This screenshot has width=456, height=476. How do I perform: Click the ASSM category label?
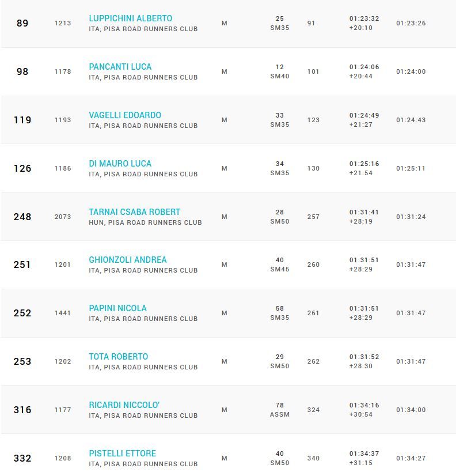[280, 414]
